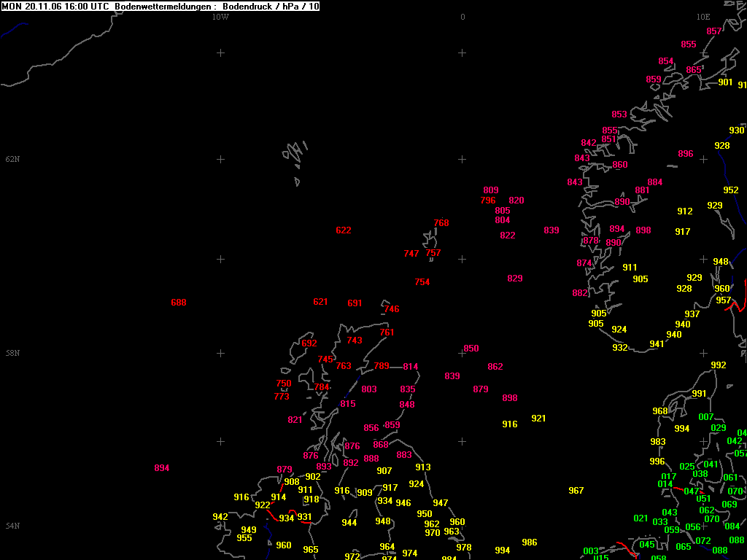Click the yellow reading 986
This screenshot has height=560, width=747.
click(x=530, y=542)
